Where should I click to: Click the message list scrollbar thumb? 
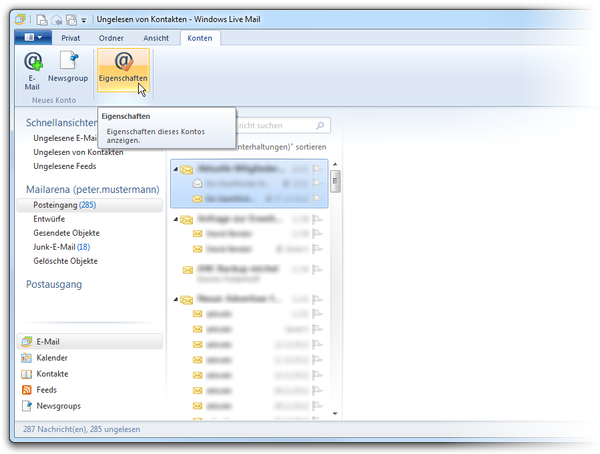click(x=335, y=181)
